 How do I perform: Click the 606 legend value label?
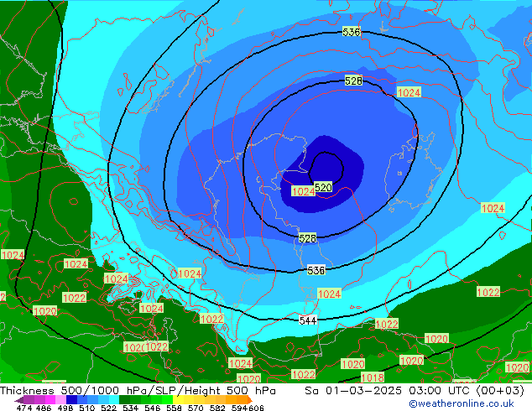(256, 408)
